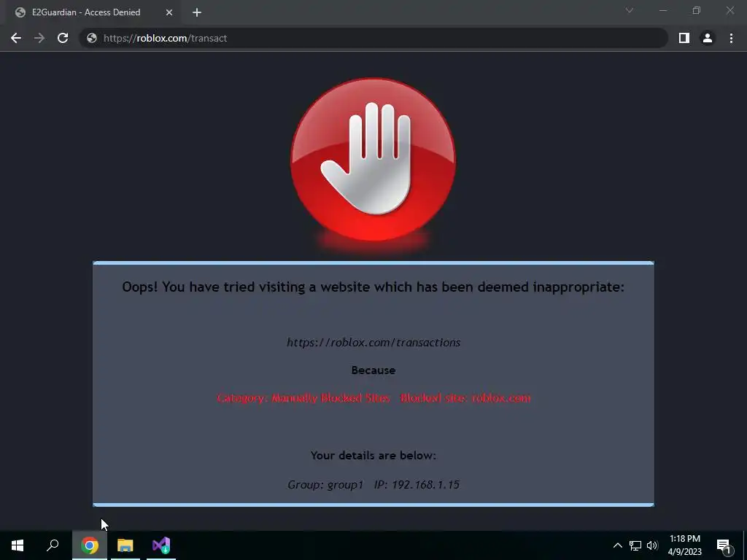Open network status tray icon
The image size is (747, 560).
click(x=635, y=545)
